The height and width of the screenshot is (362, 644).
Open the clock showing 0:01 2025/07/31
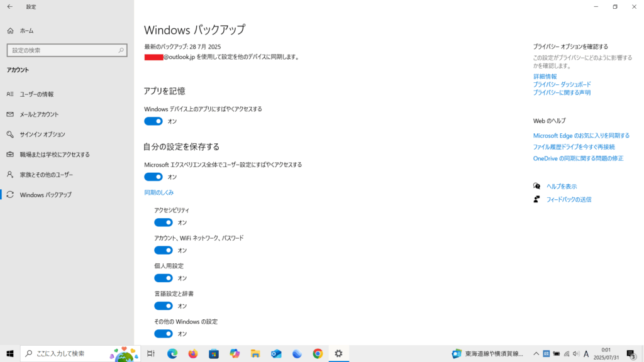(606, 353)
